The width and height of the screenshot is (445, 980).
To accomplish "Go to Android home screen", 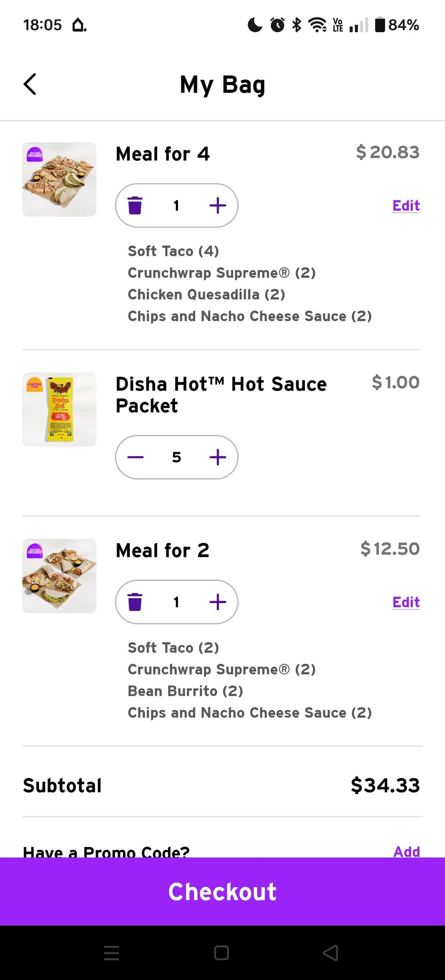I will [222, 953].
